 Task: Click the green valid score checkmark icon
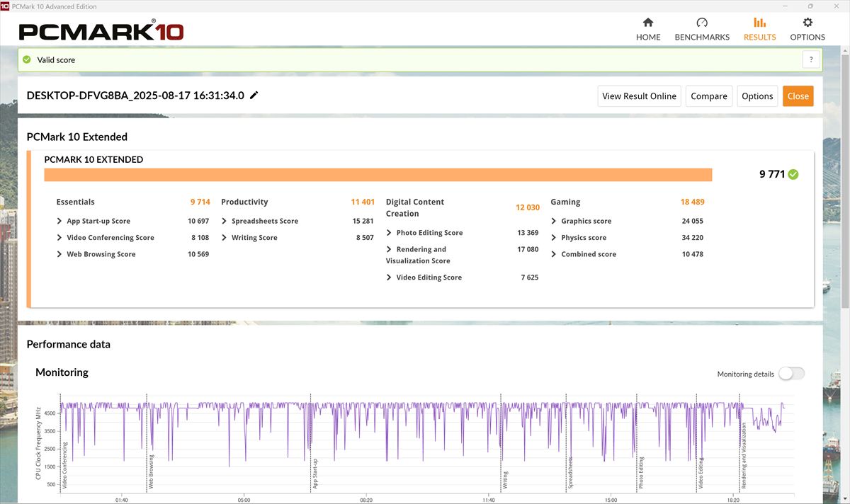tap(27, 60)
